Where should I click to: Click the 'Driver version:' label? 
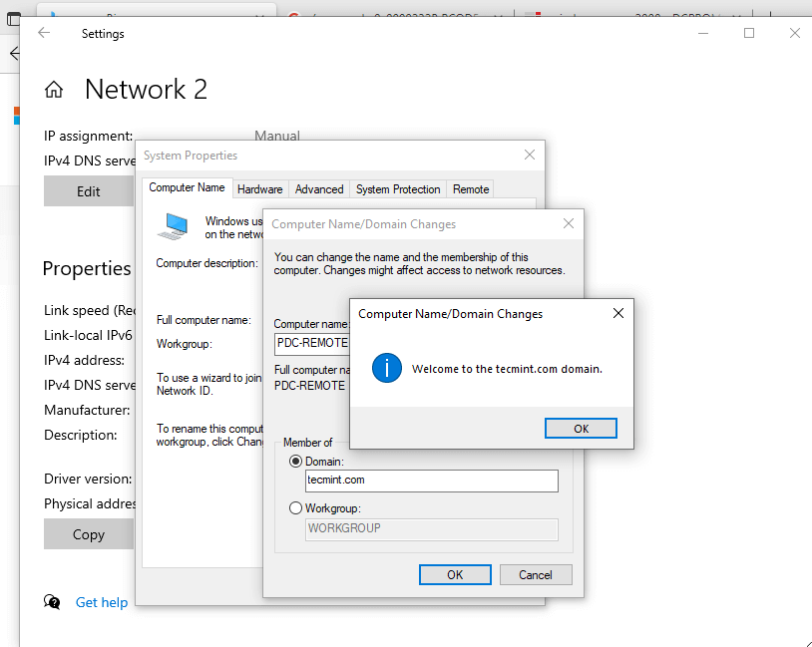pos(88,479)
